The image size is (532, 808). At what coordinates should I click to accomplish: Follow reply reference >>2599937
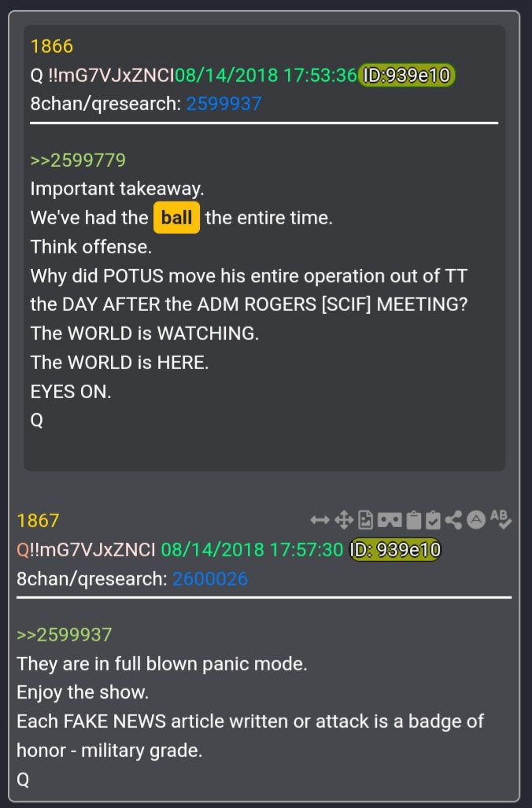64,634
